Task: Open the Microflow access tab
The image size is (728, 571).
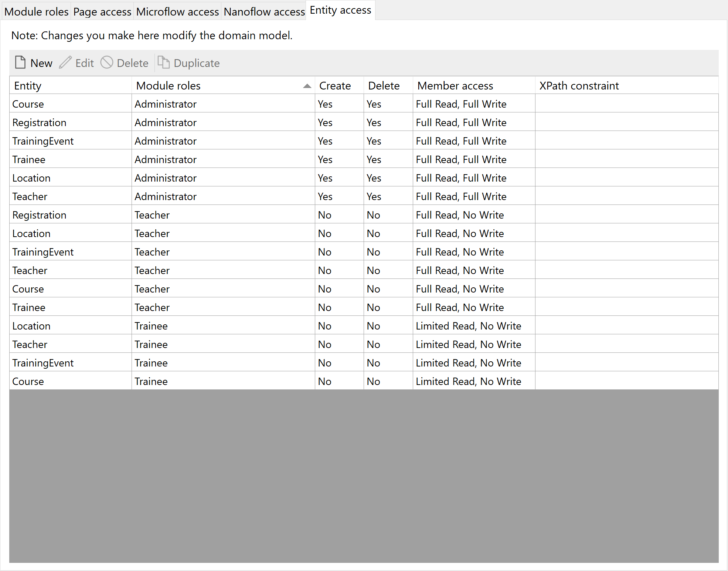Action: tap(177, 11)
